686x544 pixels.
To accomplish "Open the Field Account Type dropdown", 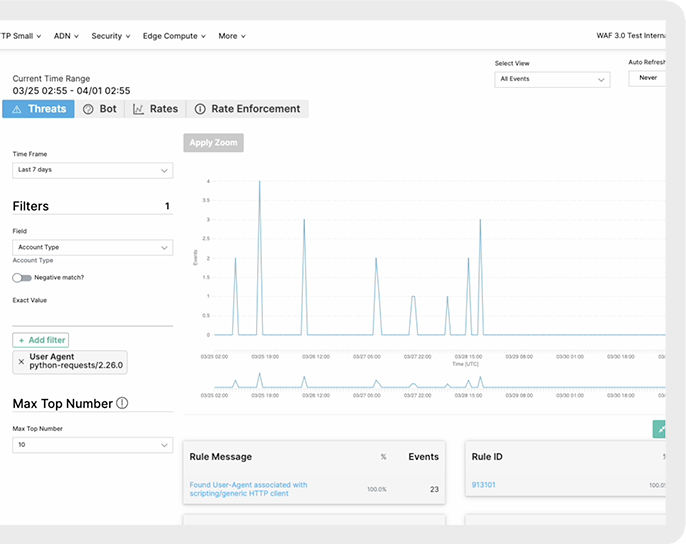I will point(93,248).
